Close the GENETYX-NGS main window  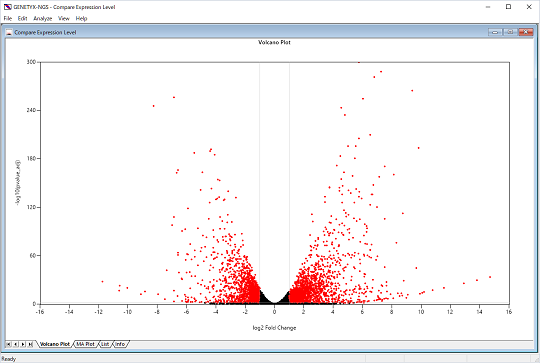529,7
